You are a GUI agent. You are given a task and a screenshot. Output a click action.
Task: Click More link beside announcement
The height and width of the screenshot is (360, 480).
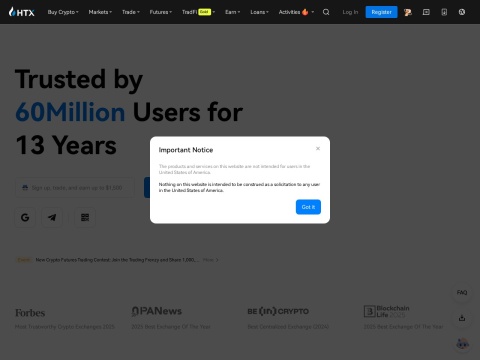tap(210, 260)
